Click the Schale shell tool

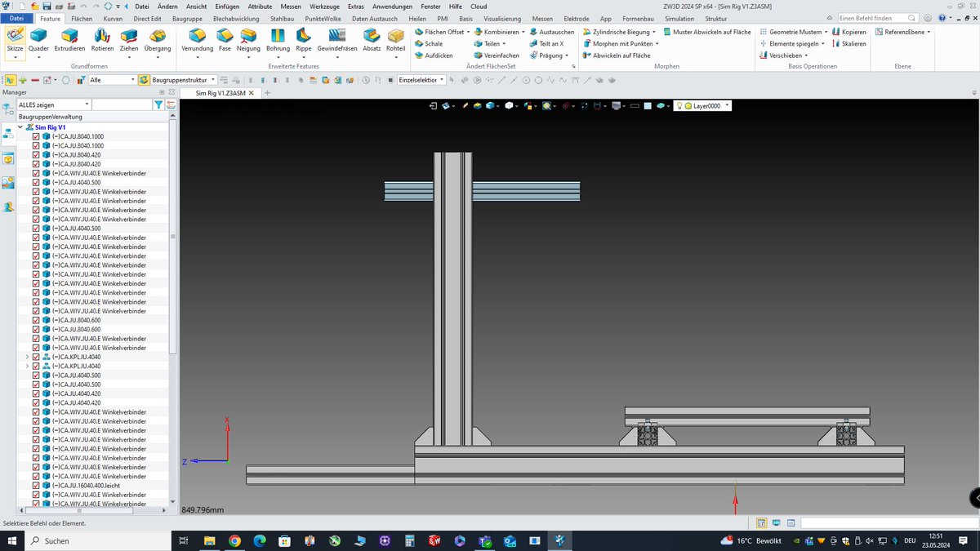(429, 44)
